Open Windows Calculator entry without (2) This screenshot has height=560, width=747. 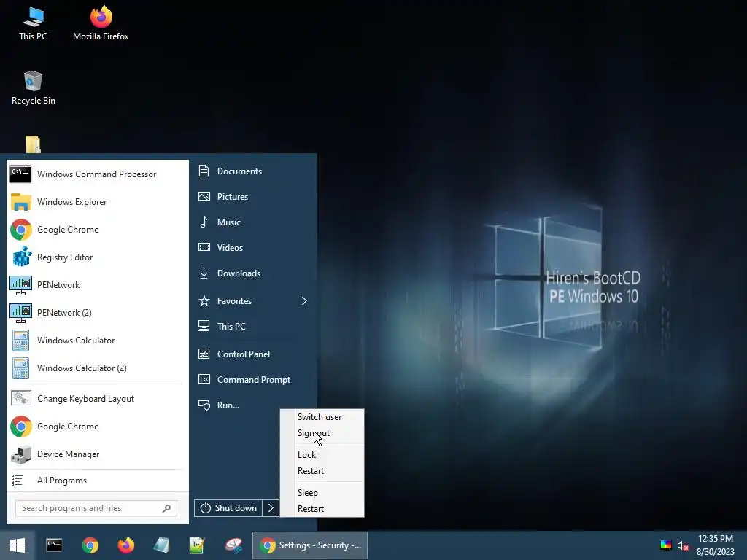click(x=97, y=340)
